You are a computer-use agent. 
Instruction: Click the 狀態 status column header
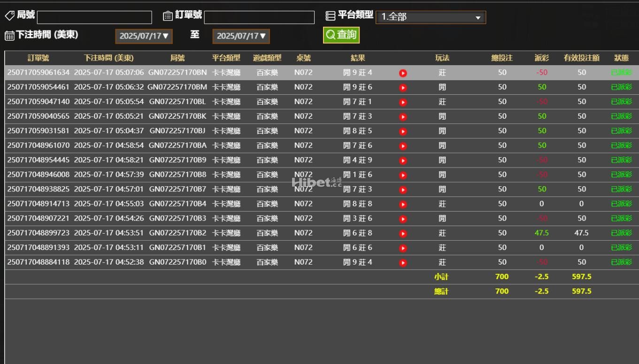pos(621,58)
